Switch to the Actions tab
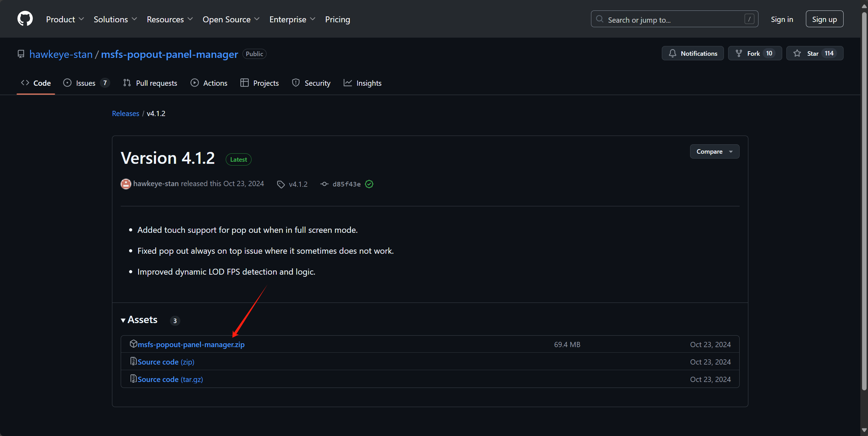This screenshot has width=868, height=436. (x=209, y=83)
